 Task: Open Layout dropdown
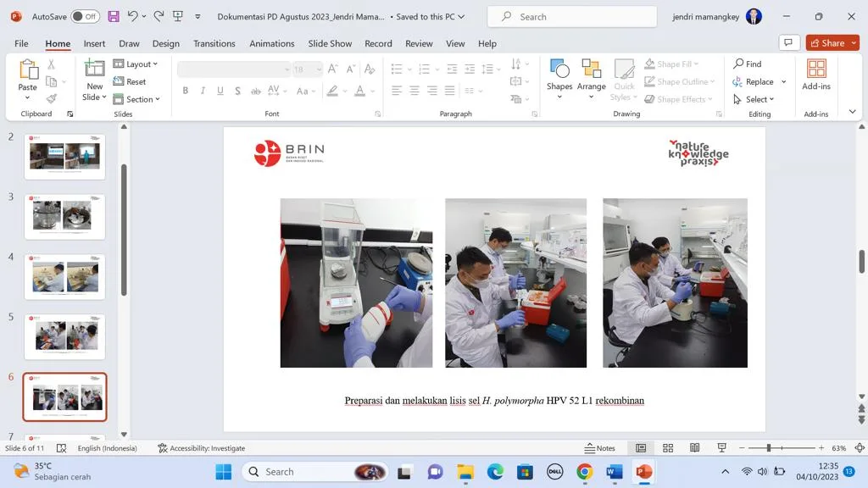[136, 64]
